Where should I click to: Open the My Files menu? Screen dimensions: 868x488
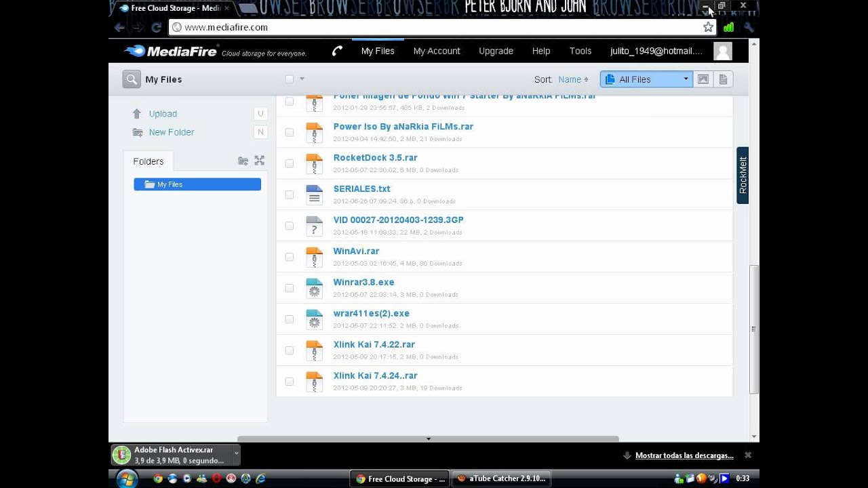click(x=378, y=51)
